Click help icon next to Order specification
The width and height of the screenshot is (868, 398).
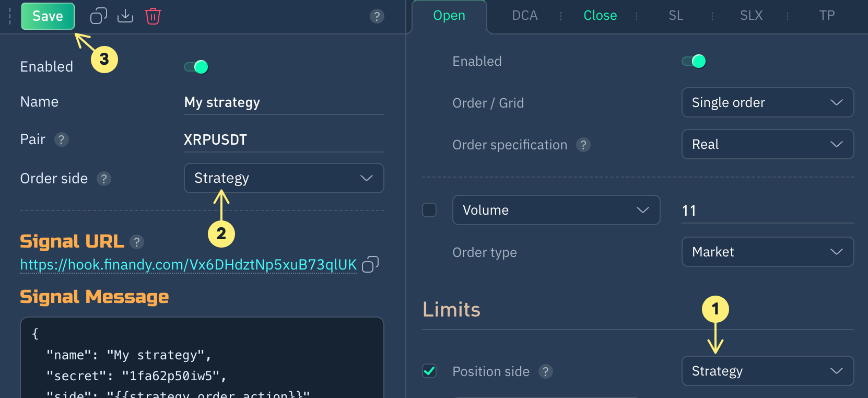pos(583,145)
